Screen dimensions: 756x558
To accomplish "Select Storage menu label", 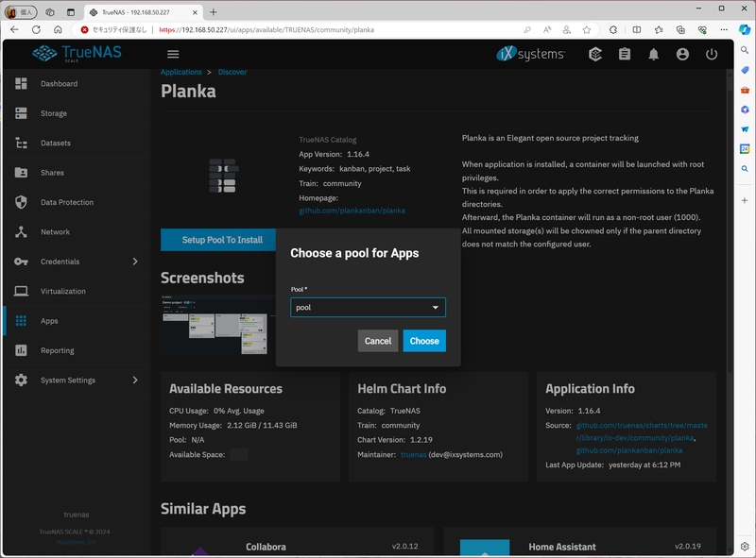I will [x=54, y=113].
